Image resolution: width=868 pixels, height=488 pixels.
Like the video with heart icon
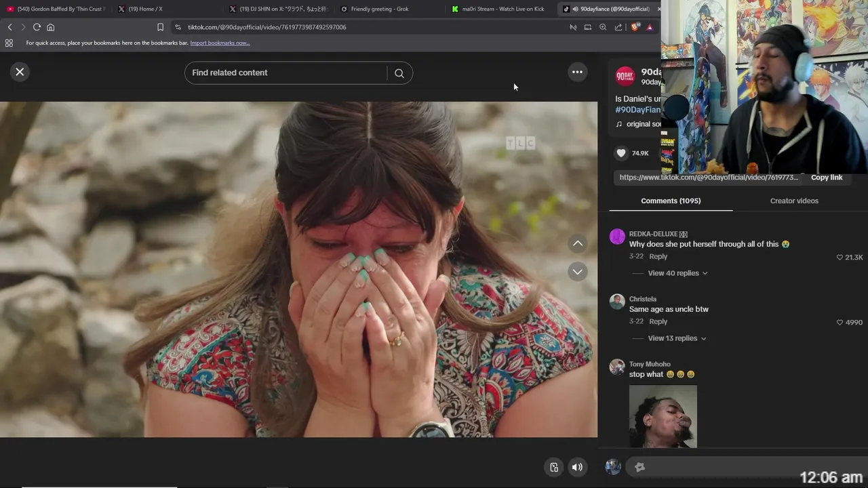pos(621,153)
